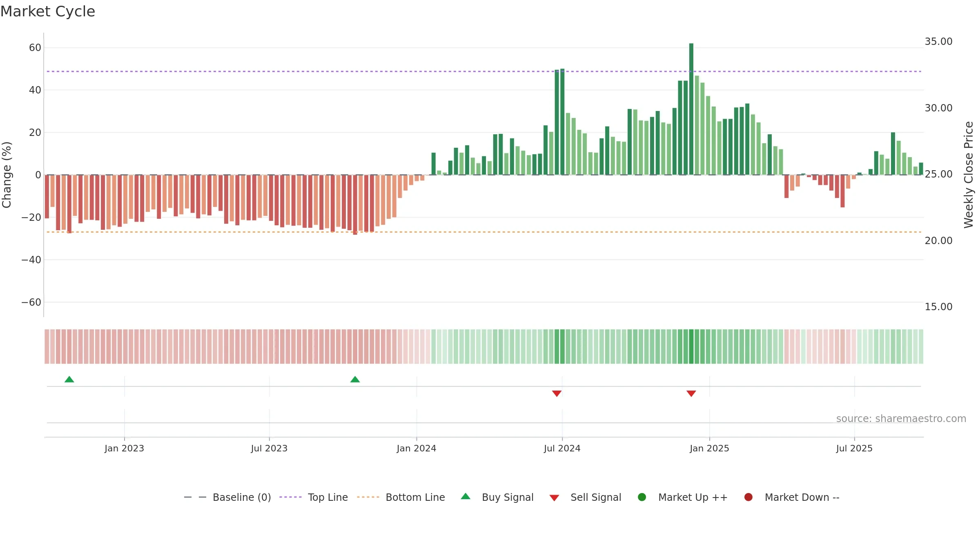Image resolution: width=980 pixels, height=551 pixels.
Task: Click the red Sell Signal triangle icon in legend
Action: 554,498
